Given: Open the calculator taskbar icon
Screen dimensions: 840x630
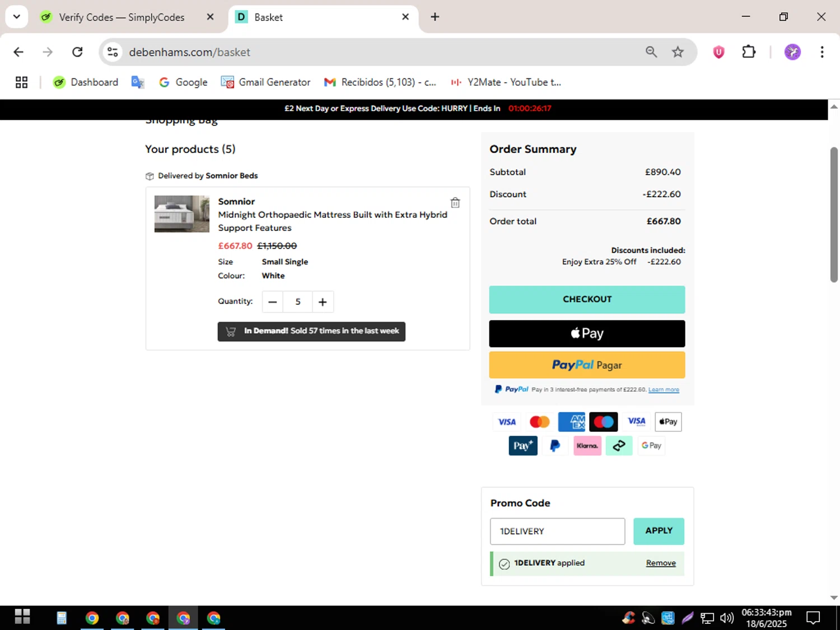Looking at the screenshot, I should click(62, 618).
